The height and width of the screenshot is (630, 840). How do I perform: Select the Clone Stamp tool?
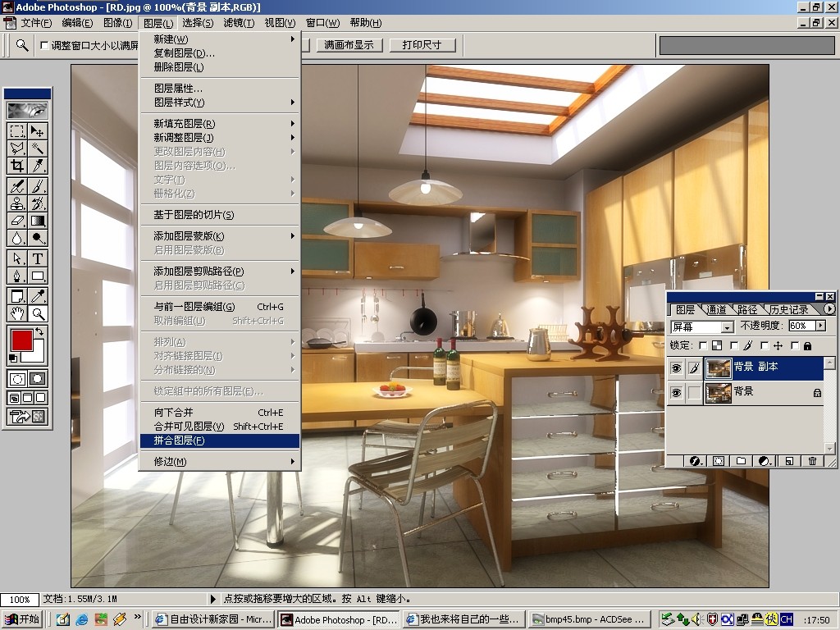pyautogui.click(x=17, y=203)
